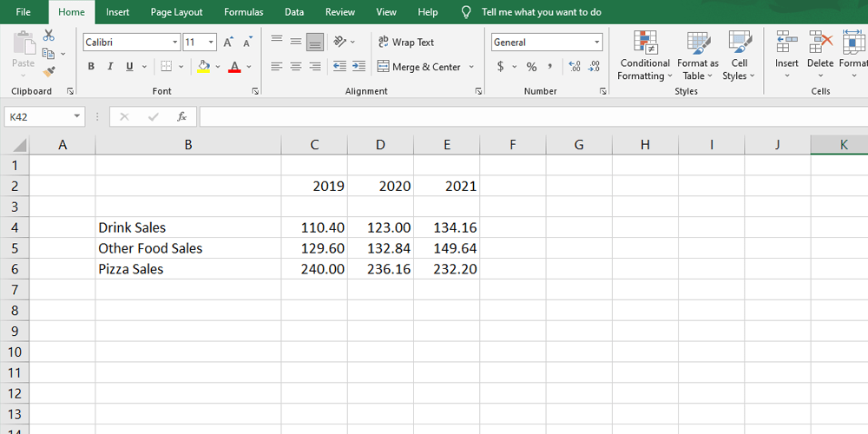Decrease font size with small A
868x434 pixels.
pos(247,42)
